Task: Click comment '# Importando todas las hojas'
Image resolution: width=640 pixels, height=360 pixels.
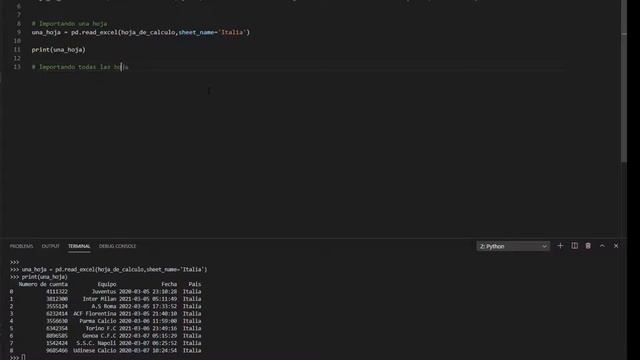Action: [x=80, y=67]
